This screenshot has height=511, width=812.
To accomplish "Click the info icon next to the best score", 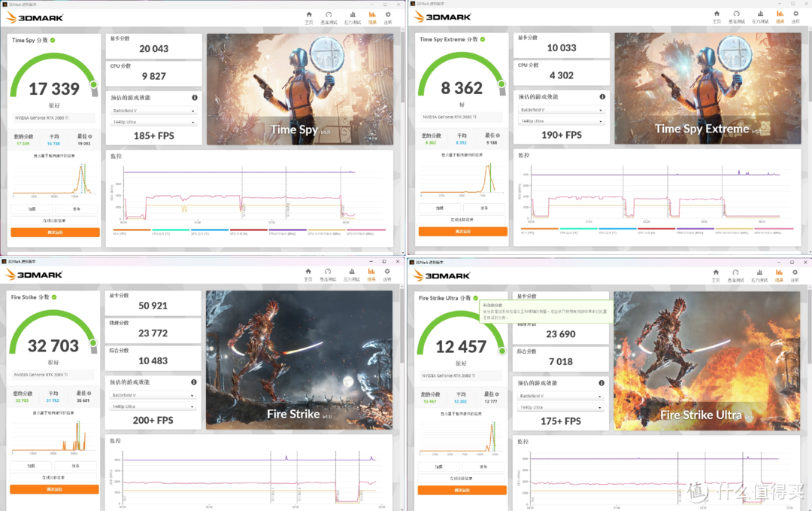I will [x=90, y=136].
